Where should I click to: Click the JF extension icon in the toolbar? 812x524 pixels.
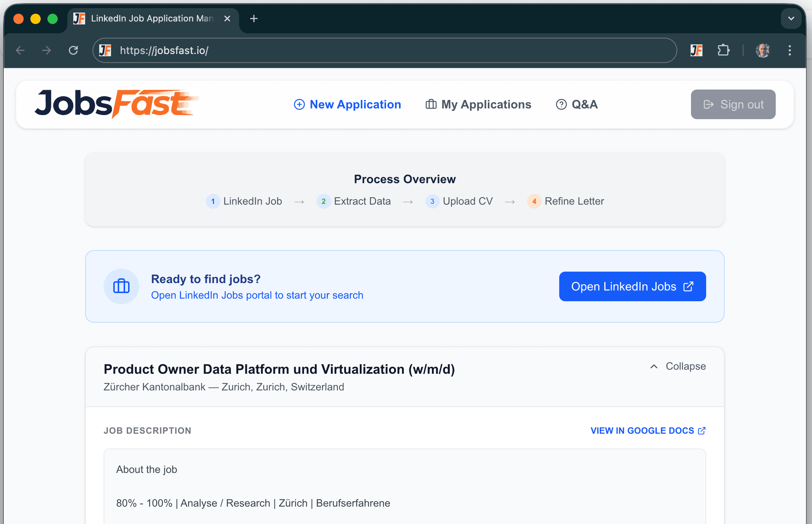[x=697, y=50]
